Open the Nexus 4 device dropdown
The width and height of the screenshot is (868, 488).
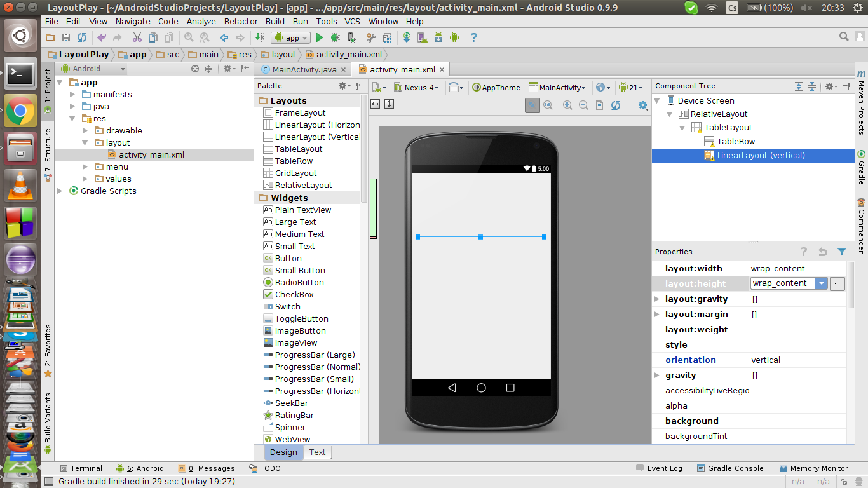[x=417, y=87]
